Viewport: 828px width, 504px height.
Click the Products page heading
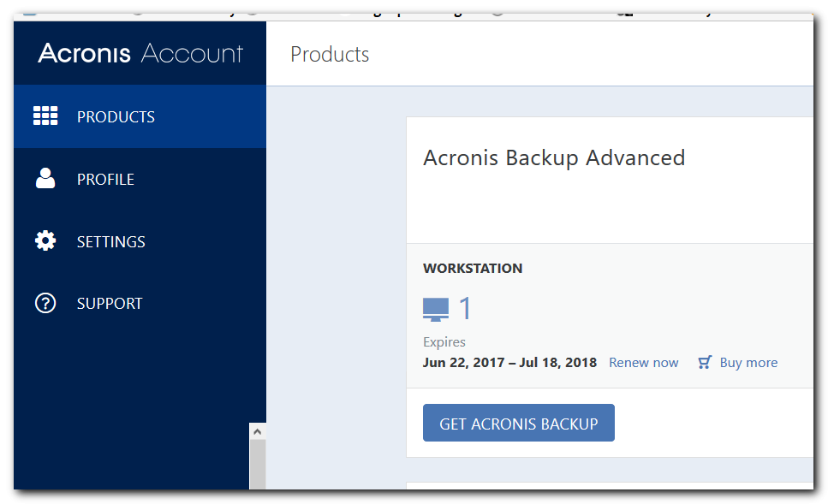[x=329, y=53]
